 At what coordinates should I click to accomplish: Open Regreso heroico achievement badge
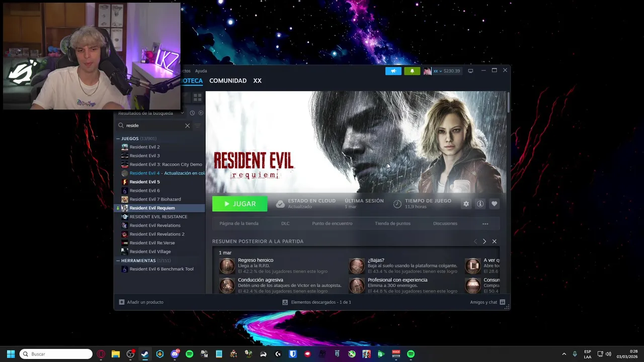click(x=227, y=265)
